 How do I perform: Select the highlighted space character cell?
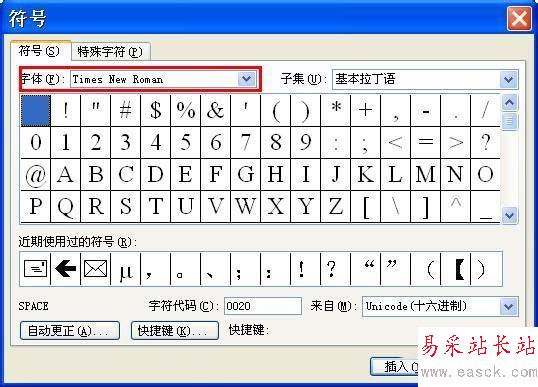coord(36,110)
